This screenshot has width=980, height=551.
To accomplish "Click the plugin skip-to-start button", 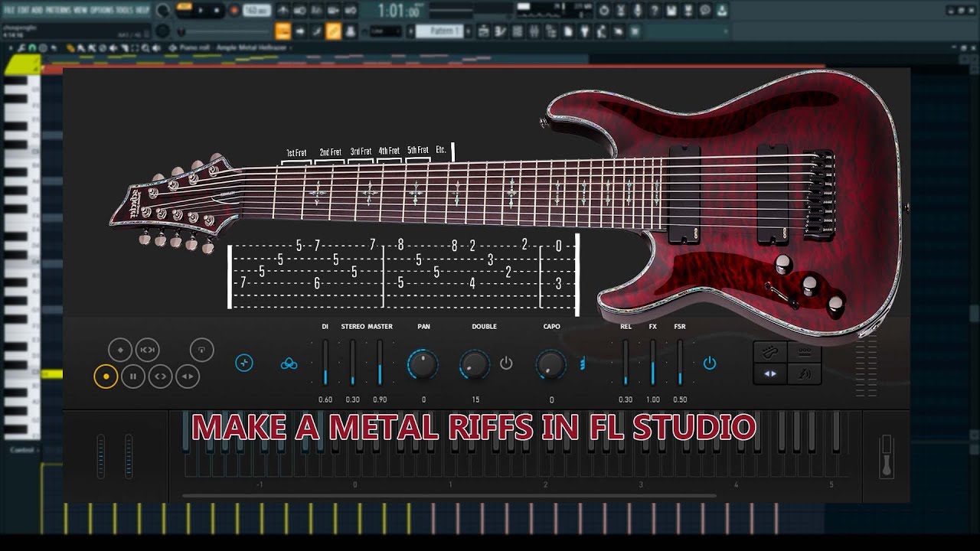I will [x=147, y=350].
